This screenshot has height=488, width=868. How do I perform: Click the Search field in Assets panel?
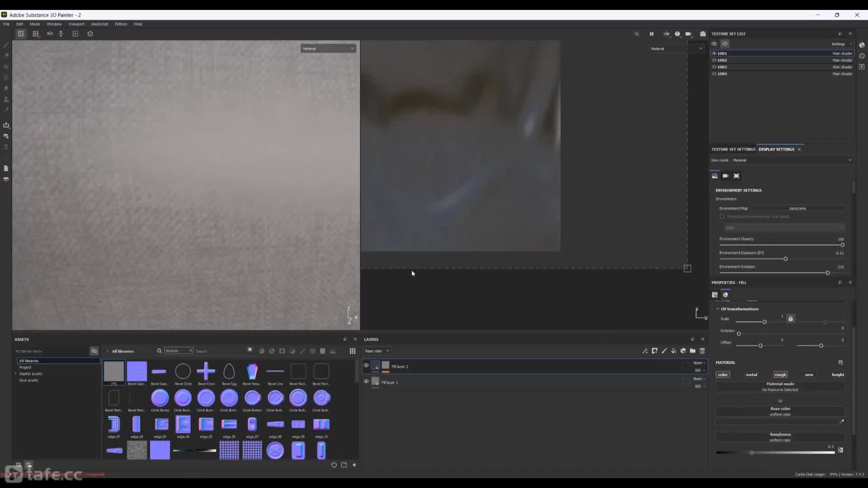[x=221, y=351]
